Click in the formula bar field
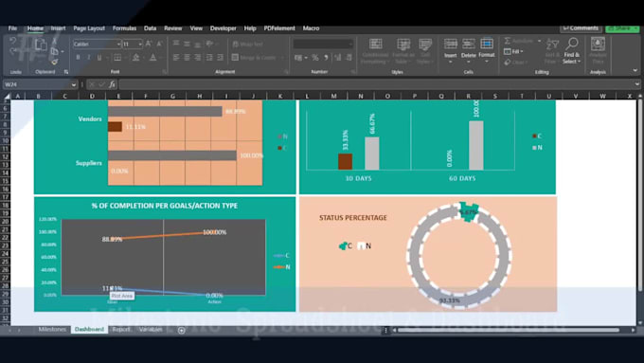Screen dimensions: 644x363 point(377,84)
